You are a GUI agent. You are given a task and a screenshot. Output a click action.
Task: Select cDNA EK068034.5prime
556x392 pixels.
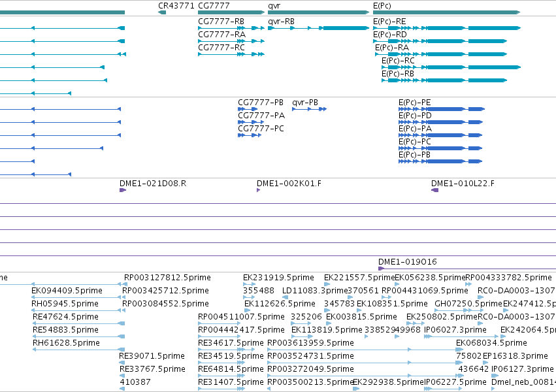click(x=459, y=350)
